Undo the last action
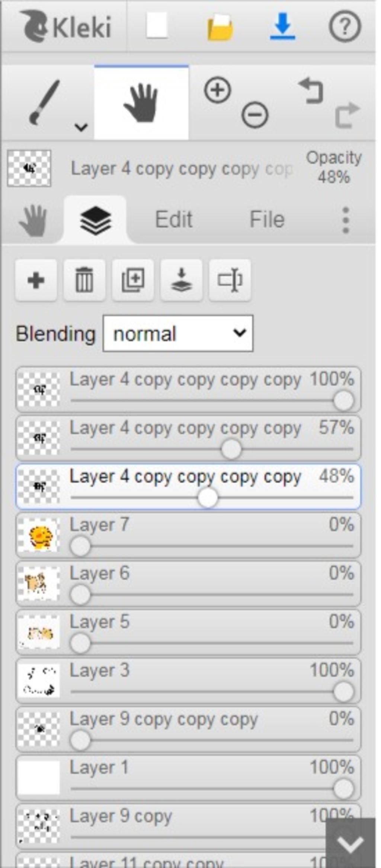The height and width of the screenshot is (868, 381). pyautogui.click(x=311, y=90)
